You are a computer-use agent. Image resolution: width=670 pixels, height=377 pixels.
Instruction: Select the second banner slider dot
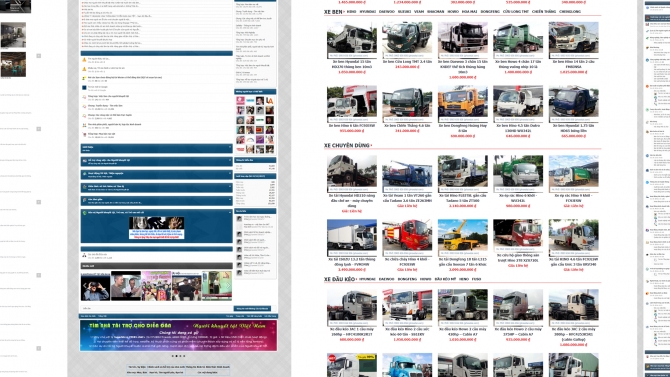point(176,356)
